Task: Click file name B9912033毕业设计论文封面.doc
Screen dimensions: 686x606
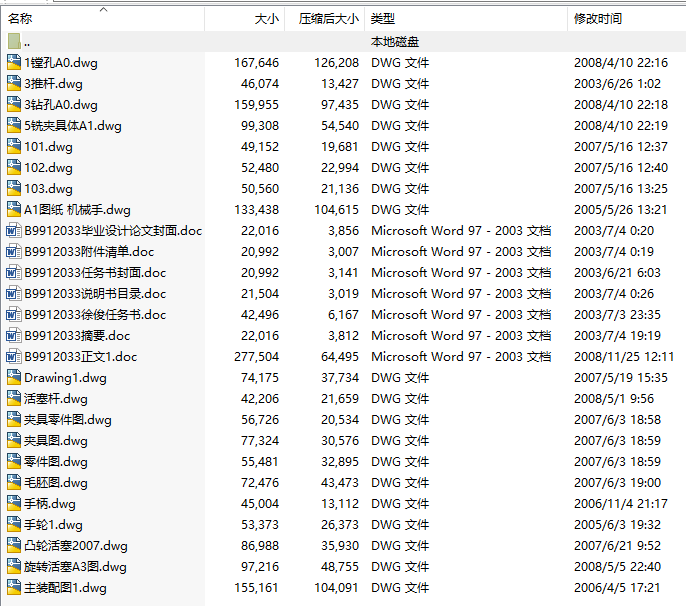Action: pos(113,231)
